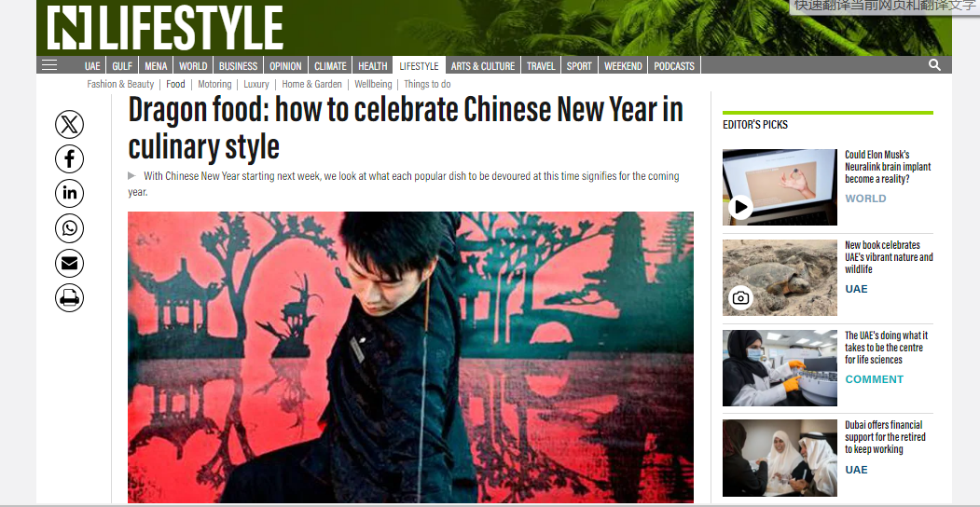Click the print article icon

69,298
